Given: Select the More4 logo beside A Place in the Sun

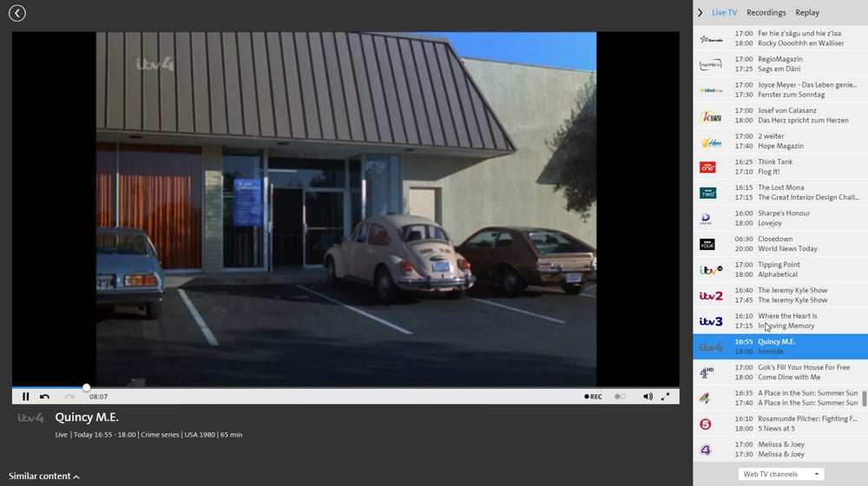Looking at the screenshot, I should (x=705, y=398).
